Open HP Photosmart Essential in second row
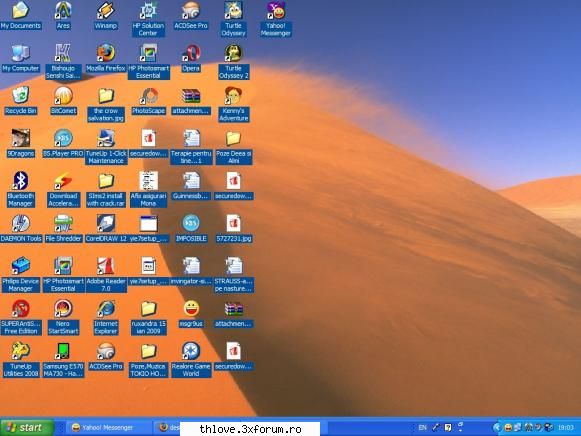 pyautogui.click(x=148, y=61)
